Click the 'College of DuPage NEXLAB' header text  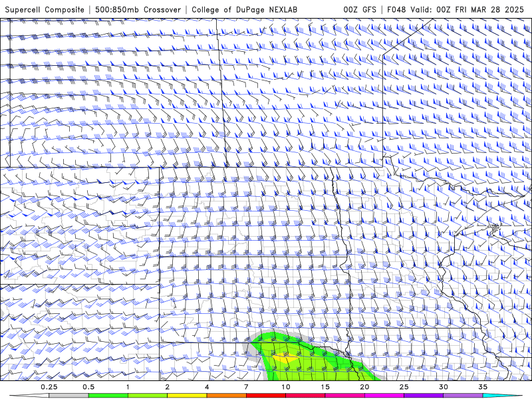pyautogui.click(x=245, y=9)
